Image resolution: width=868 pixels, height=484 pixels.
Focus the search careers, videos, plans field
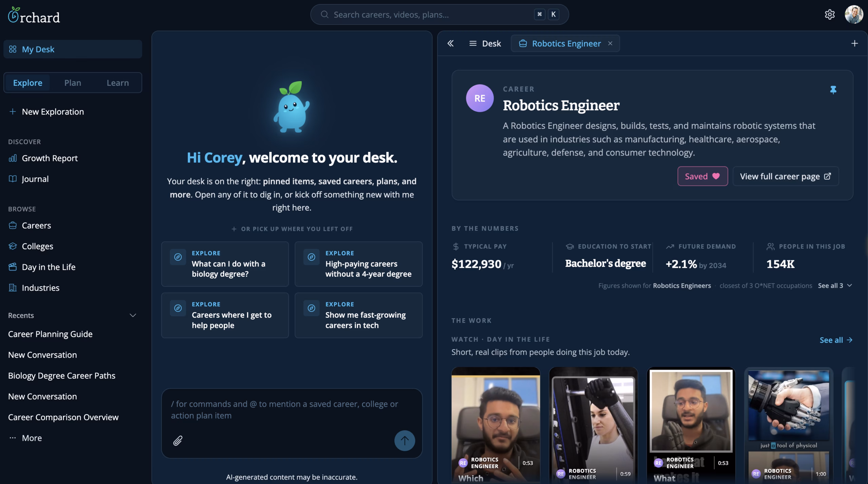pos(439,15)
